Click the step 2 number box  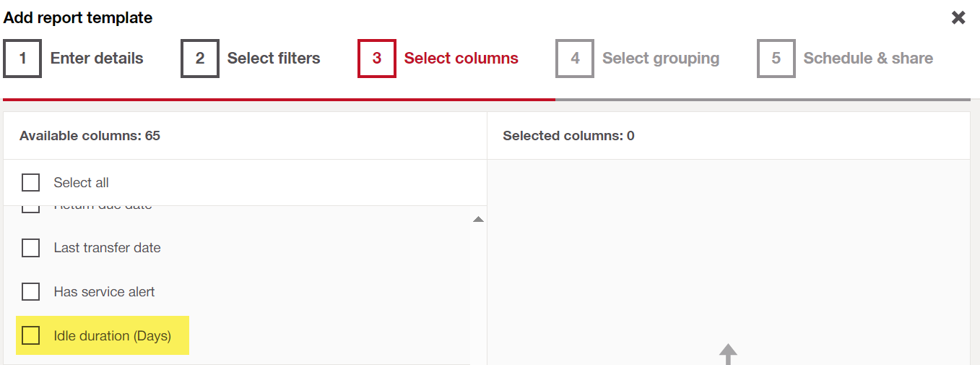point(200,59)
